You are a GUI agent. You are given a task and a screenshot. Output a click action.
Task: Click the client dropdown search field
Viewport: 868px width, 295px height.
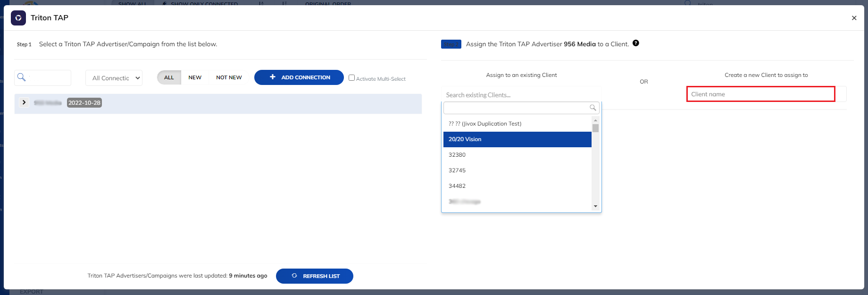point(521,108)
